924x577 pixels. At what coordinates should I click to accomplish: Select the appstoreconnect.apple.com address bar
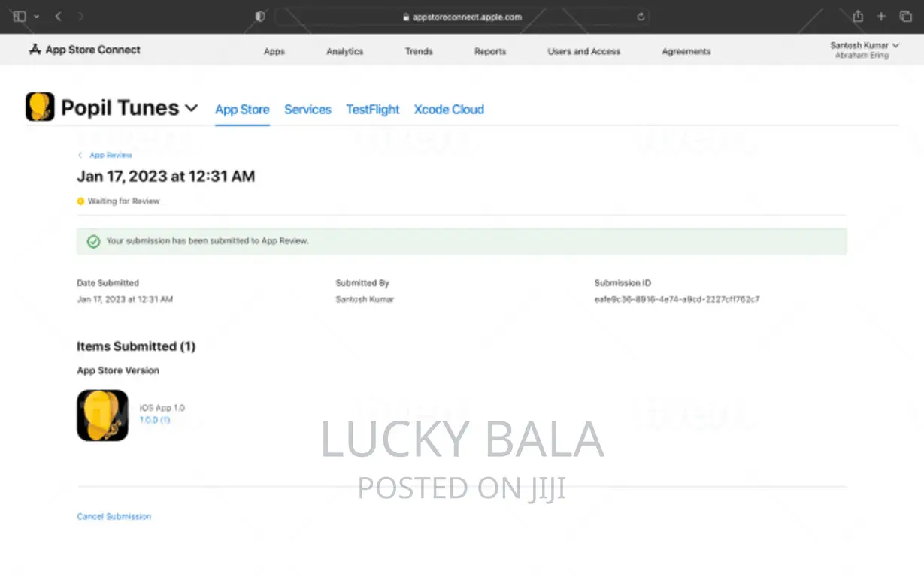coord(462,17)
